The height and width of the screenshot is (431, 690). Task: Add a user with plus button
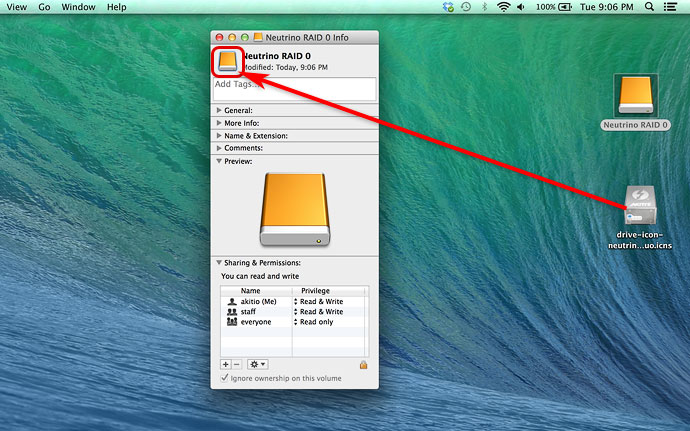[225, 365]
